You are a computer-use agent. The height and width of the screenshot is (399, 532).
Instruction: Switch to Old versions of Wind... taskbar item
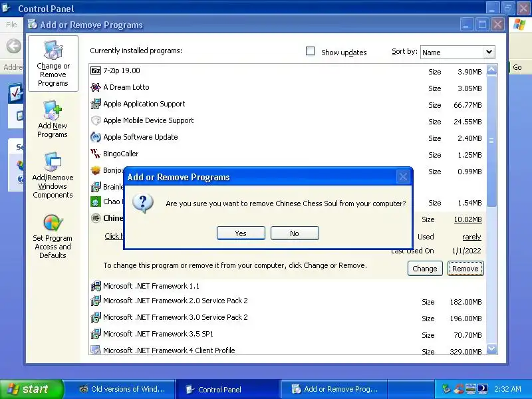pos(122,389)
